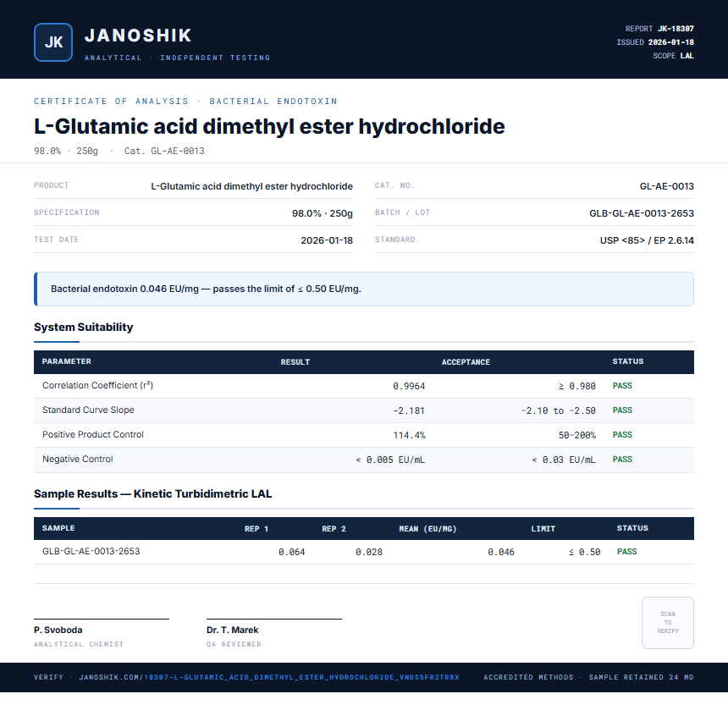Viewport: 728px width, 716px height.
Task: Click the PARAMETER column header
Action: point(66,361)
